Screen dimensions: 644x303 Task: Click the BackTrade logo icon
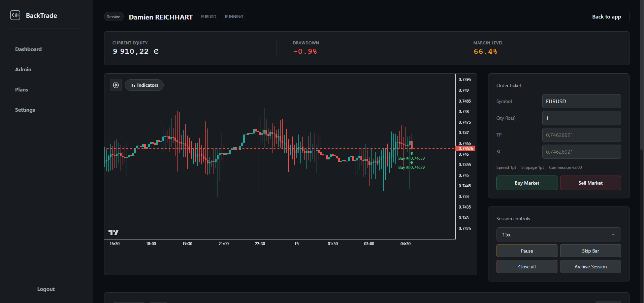coord(15,15)
